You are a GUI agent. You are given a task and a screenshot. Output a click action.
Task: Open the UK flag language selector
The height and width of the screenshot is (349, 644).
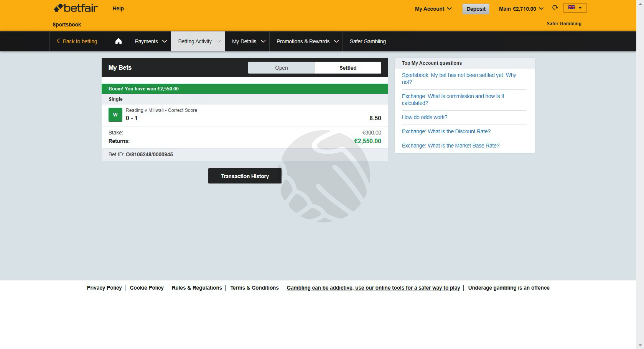pyautogui.click(x=575, y=8)
